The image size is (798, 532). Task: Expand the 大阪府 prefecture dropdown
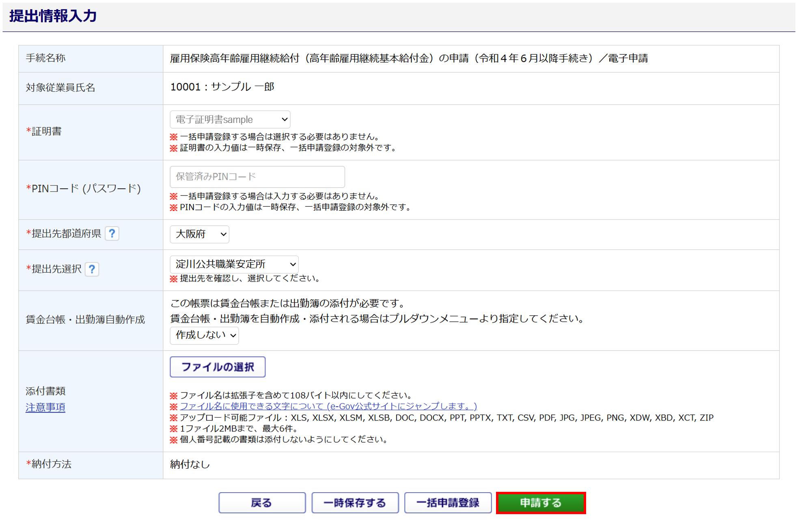pyautogui.click(x=199, y=235)
